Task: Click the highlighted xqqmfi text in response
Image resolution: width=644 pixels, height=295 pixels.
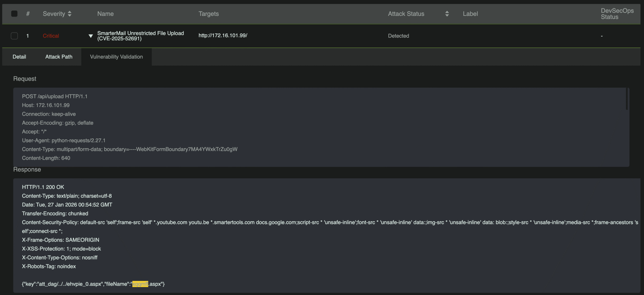Action: [x=140, y=284]
